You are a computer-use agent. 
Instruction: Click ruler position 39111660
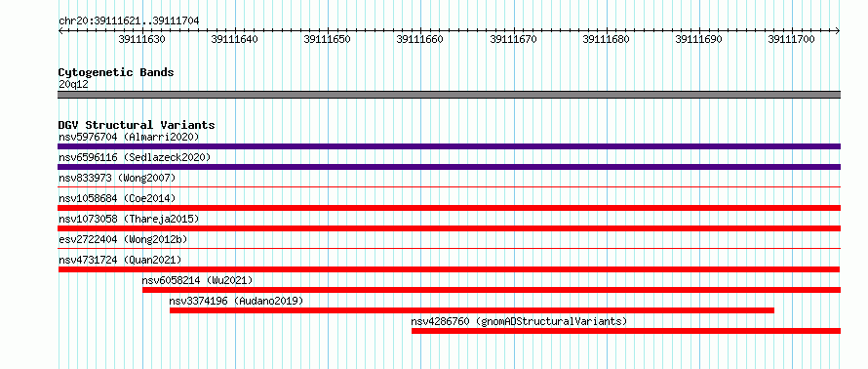pyautogui.click(x=420, y=39)
